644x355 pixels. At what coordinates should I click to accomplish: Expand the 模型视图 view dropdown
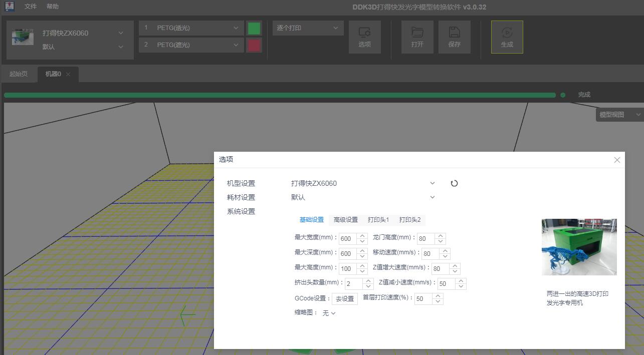(x=620, y=115)
